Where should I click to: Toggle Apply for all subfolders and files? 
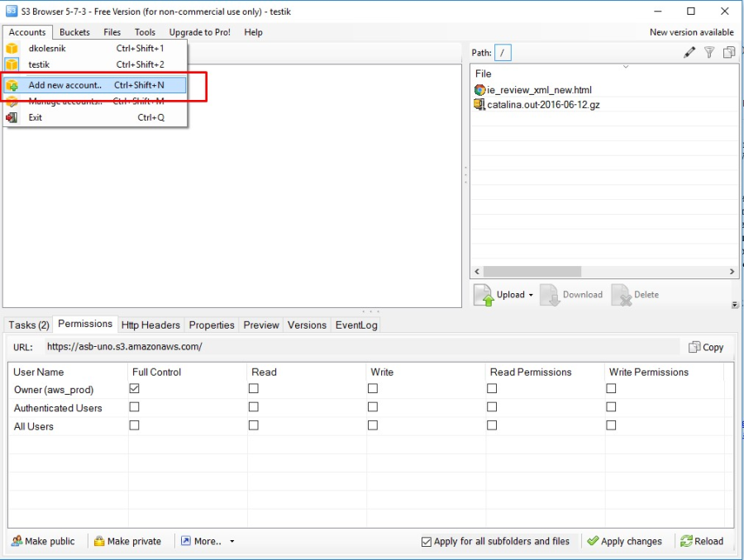click(x=427, y=542)
